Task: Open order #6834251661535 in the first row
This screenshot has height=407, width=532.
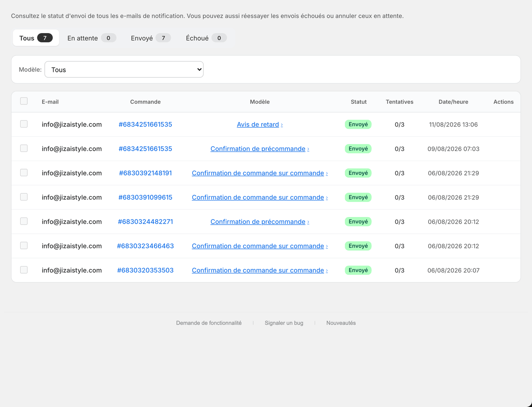Action: (x=145, y=124)
